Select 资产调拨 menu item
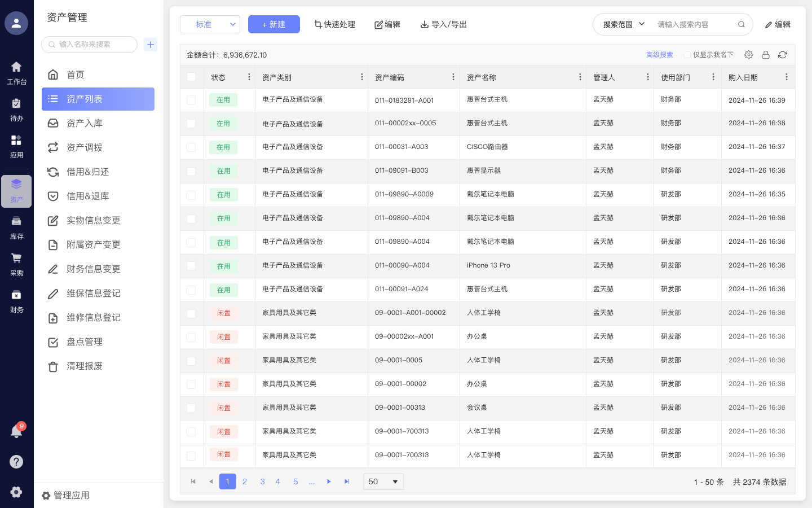 98,147
